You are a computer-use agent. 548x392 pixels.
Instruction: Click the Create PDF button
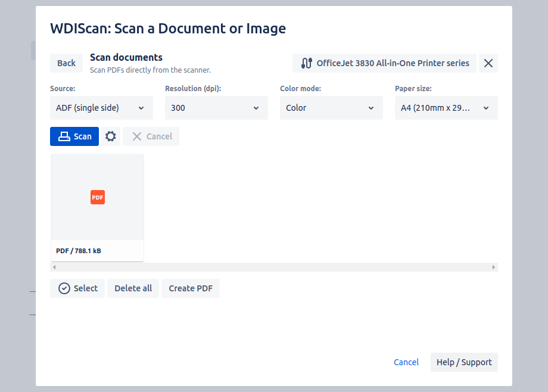(x=191, y=288)
